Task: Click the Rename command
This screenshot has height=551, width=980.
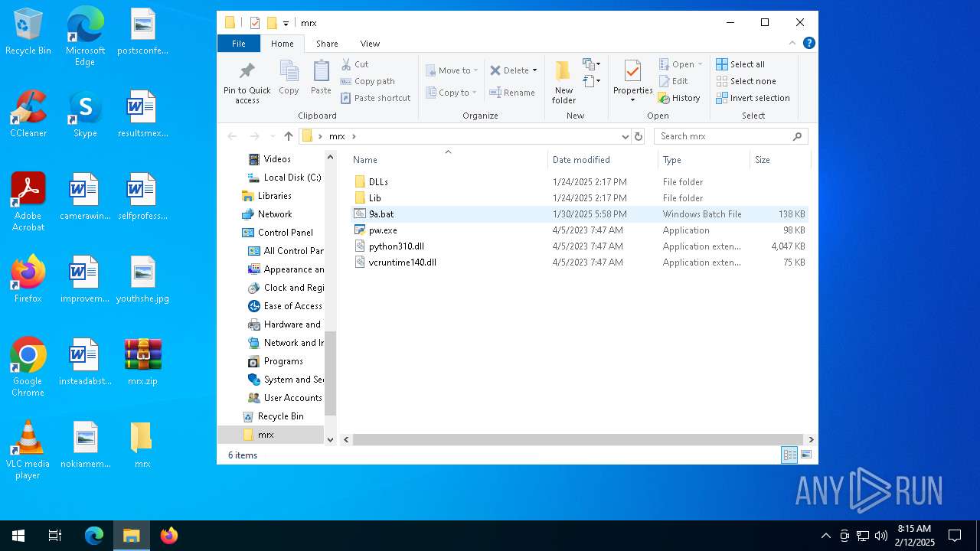Action: point(513,93)
